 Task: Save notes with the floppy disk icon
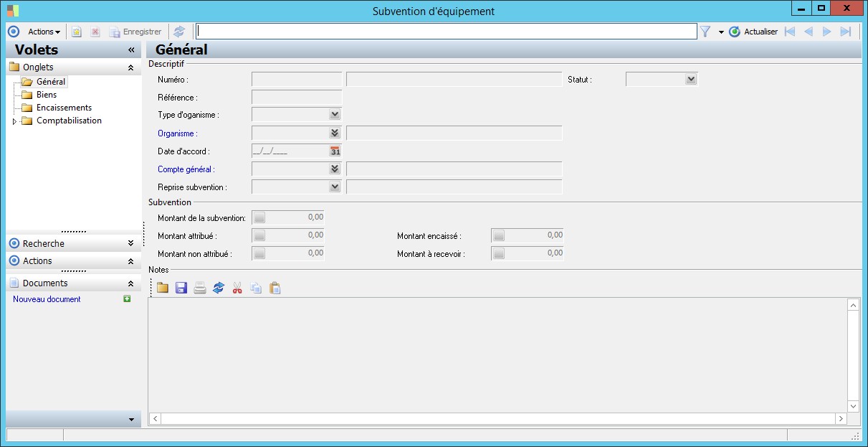[x=181, y=288]
